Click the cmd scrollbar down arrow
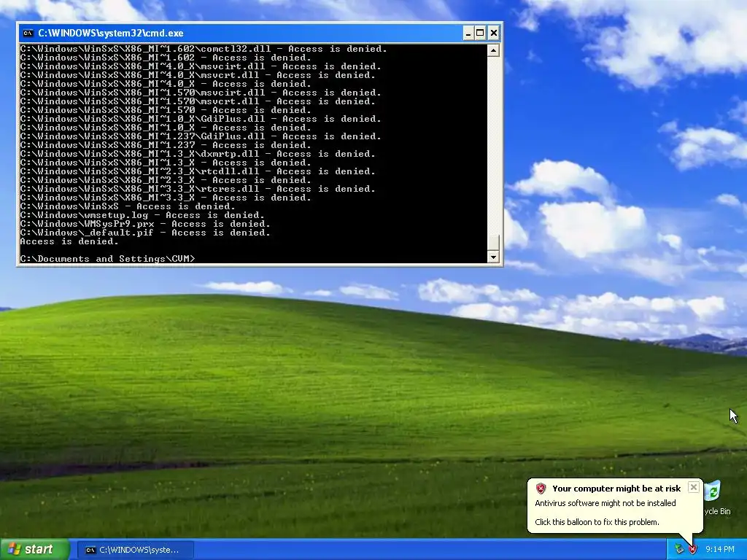Image resolution: width=747 pixels, height=560 pixels. click(493, 257)
